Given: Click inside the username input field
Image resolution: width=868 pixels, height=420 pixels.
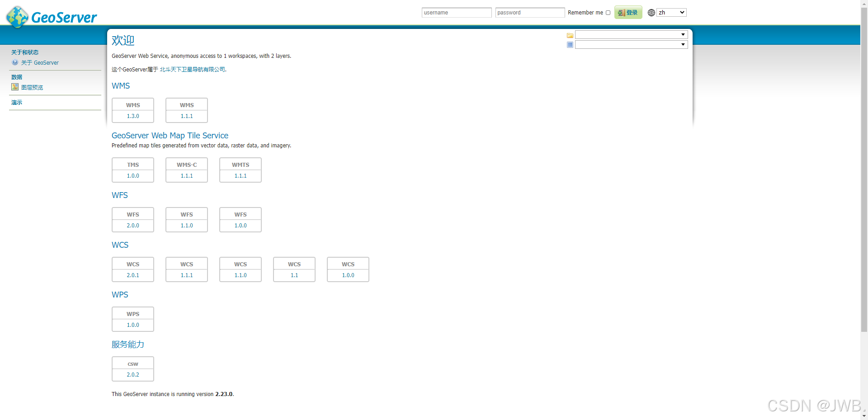Looking at the screenshot, I should click(x=456, y=12).
